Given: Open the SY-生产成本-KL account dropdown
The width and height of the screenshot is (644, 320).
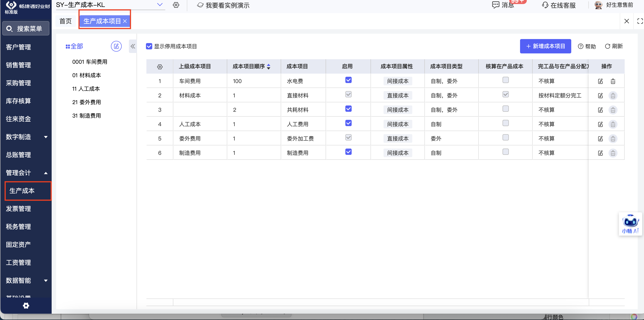Looking at the screenshot, I should (x=160, y=5).
